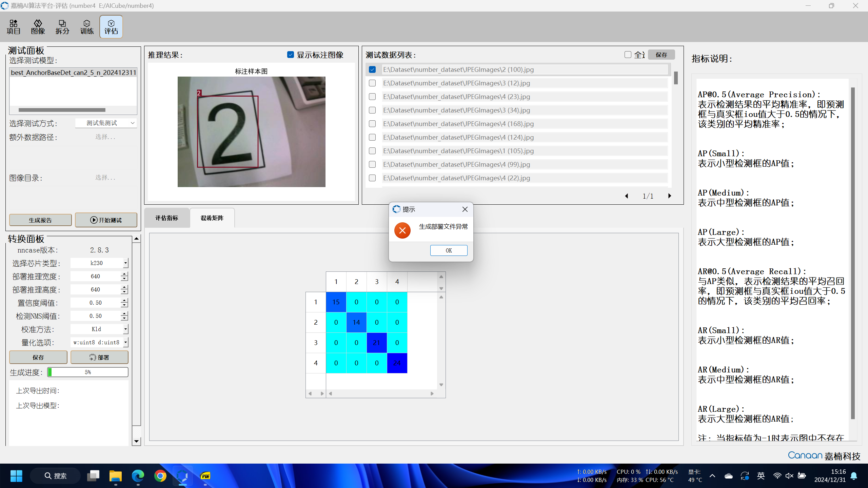Click the 开始测试 button
This screenshot has height=488, width=868.
tap(106, 220)
